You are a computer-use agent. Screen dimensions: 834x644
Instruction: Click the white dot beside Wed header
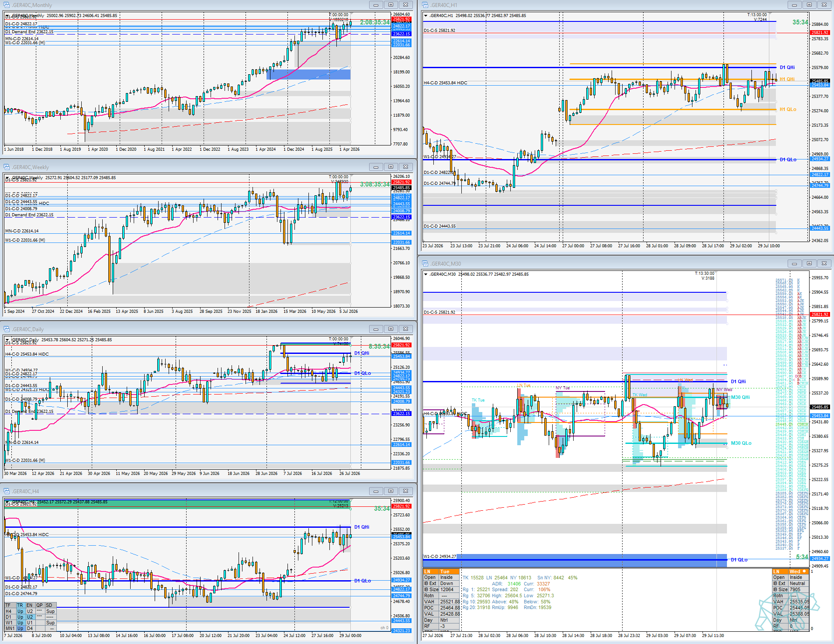tap(804, 571)
